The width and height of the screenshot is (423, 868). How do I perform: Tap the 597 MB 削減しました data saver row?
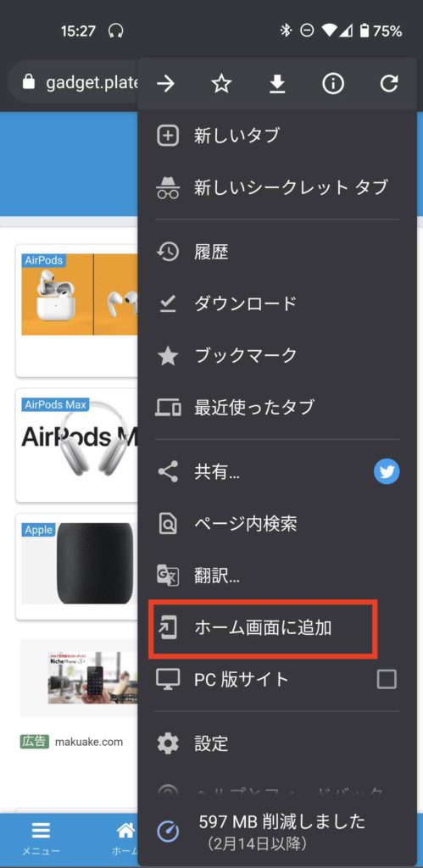pyautogui.click(x=277, y=831)
